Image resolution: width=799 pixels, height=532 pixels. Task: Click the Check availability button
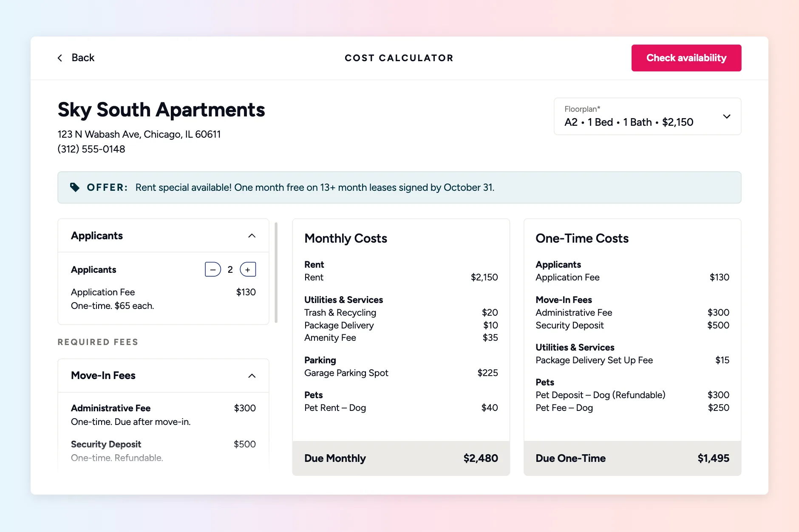pos(686,58)
